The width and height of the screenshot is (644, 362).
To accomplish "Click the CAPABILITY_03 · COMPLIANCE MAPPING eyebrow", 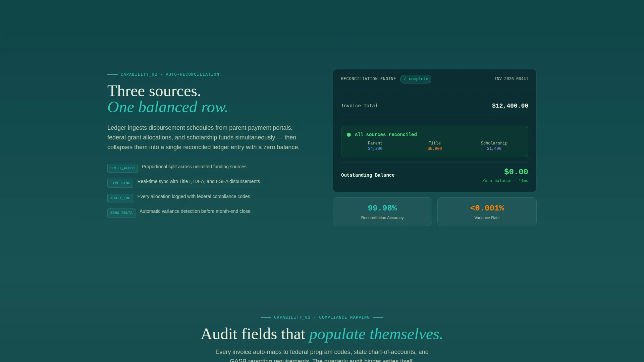I will pos(322,317).
